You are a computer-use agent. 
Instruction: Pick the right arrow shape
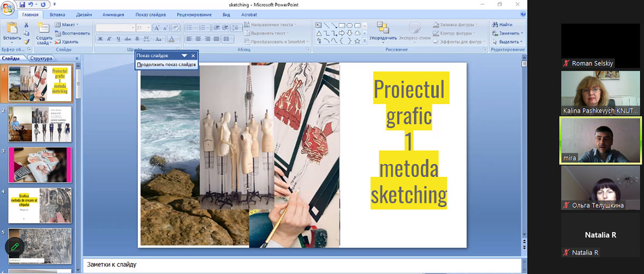(341, 33)
